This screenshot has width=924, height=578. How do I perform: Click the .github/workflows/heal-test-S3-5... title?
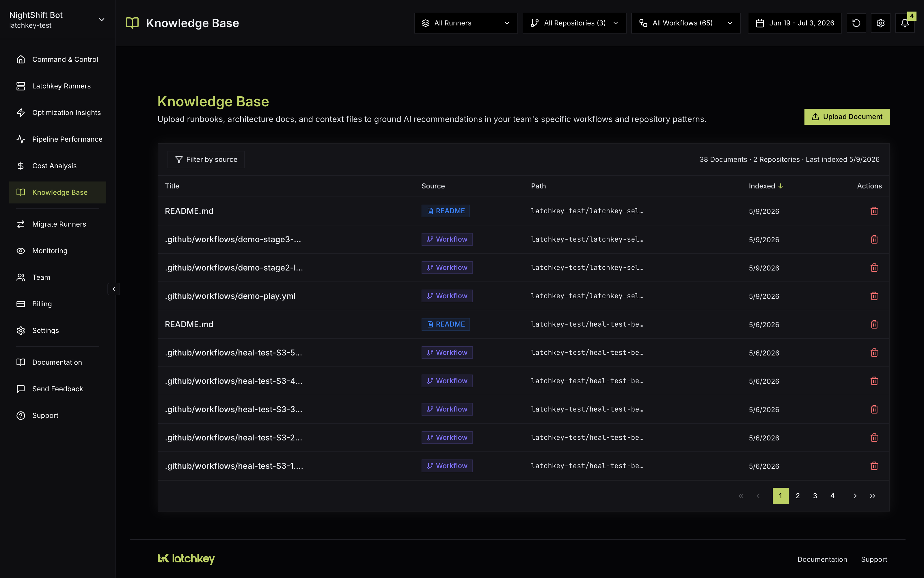pyautogui.click(x=233, y=353)
